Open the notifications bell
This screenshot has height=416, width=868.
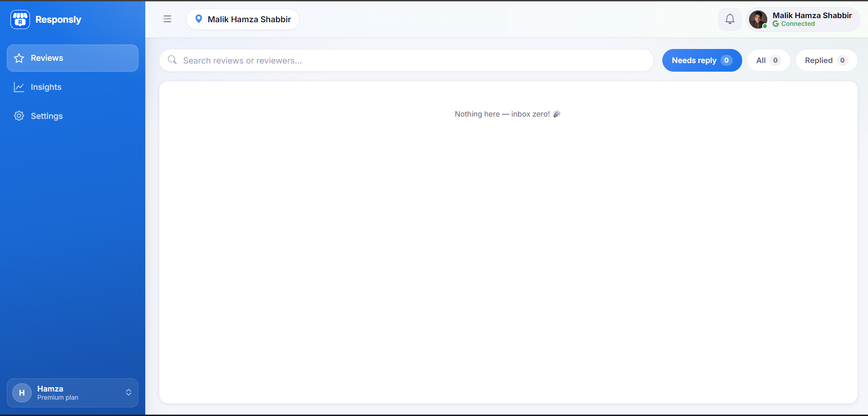(730, 20)
